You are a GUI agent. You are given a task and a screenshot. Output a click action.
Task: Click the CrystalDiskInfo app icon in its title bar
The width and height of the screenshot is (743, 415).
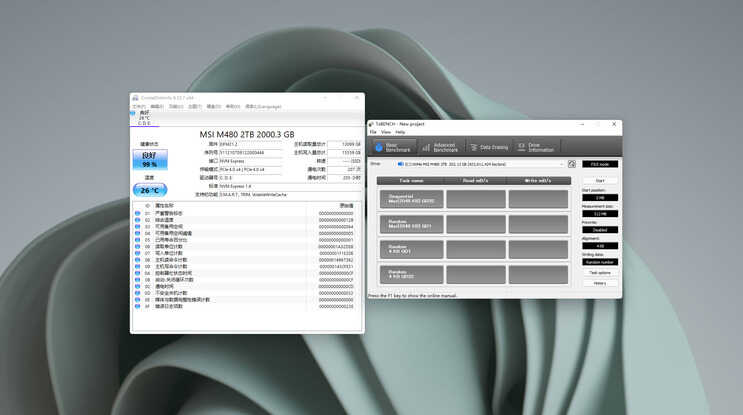(x=136, y=98)
